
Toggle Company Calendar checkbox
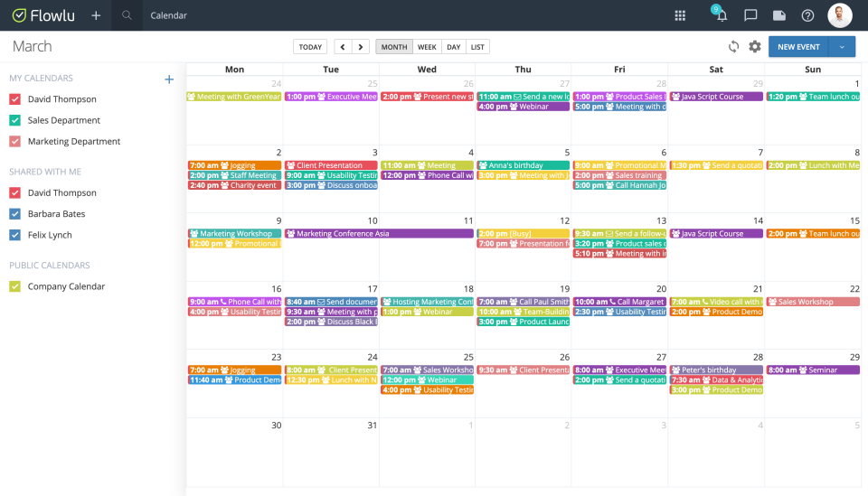pos(15,285)
